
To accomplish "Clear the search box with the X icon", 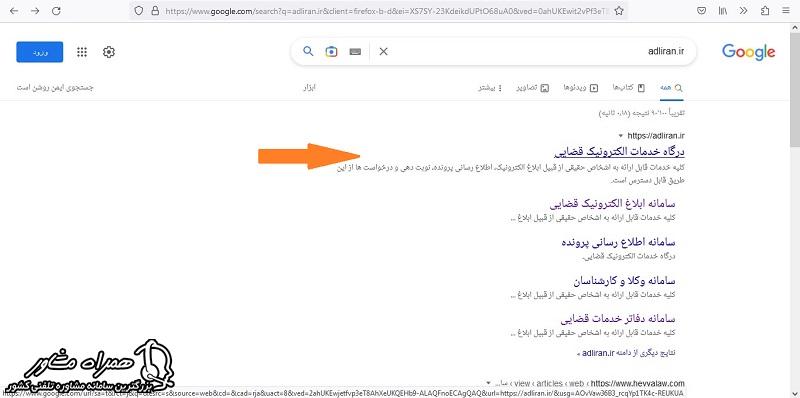I will [384, 52].
